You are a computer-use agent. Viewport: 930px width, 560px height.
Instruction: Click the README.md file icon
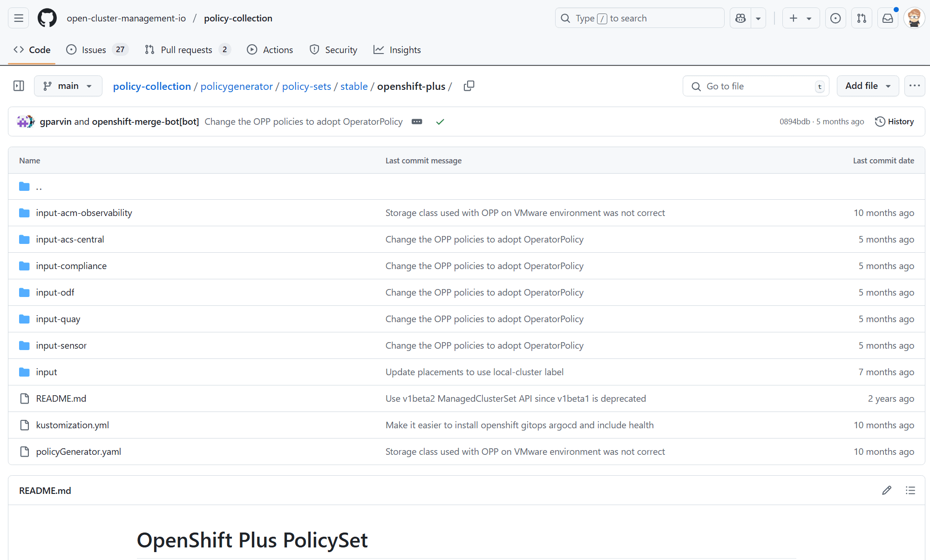coord(24,398)
